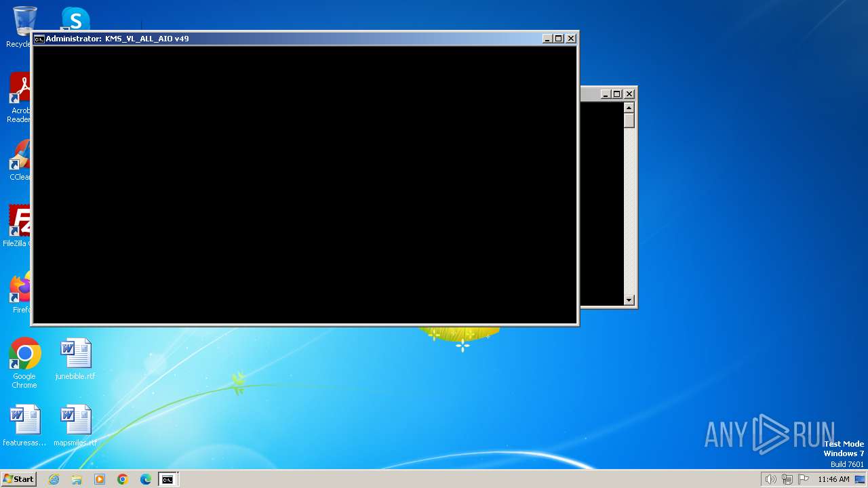The width and height of the screenshot is (868, 488).
Task: Close the KMS_VL_ALL_AIO window
Action: [571, 39]
